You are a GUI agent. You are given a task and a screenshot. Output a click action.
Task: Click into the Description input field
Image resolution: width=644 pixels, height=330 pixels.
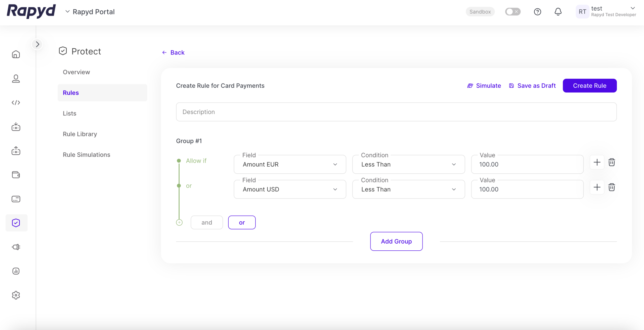pos(396,112)
